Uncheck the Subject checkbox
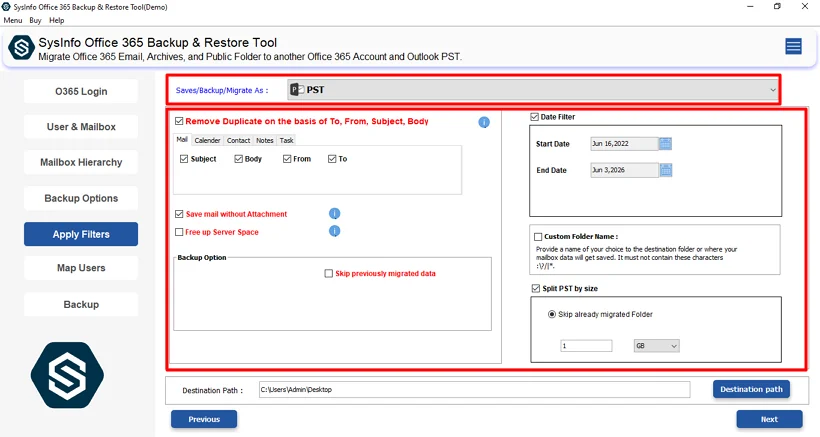Viewport: 820px width, 437px height. 184,159
